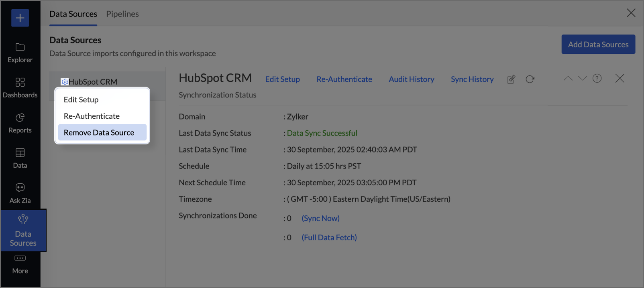The image size is (644, 288).
Task: Close the HubSpot CRM details panel
Action: click(x=620, y=79)
